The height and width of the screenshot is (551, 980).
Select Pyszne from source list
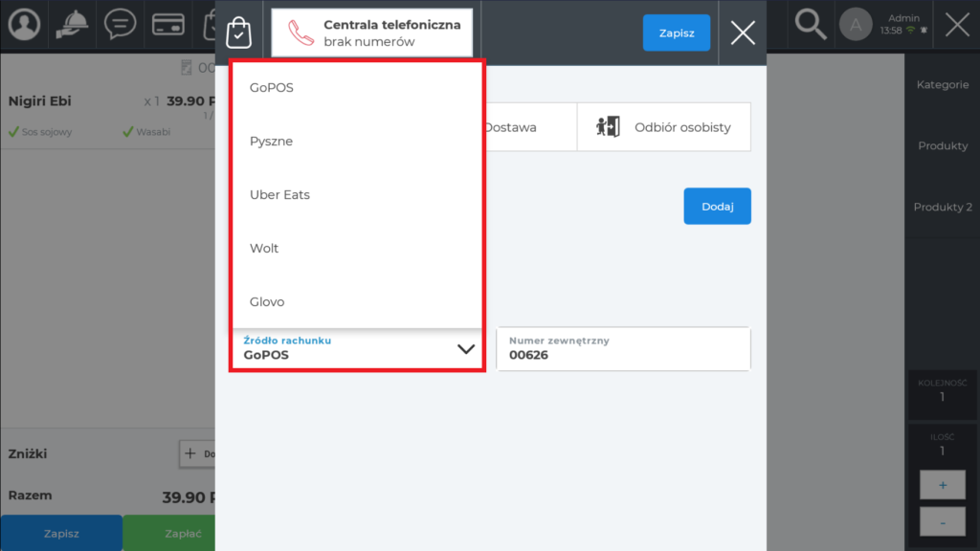[x=357, y=142]
